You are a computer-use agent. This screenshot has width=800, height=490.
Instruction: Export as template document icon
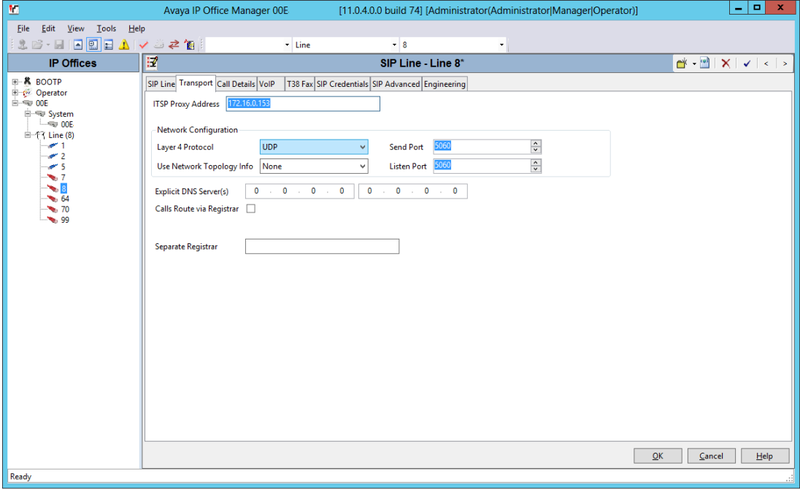tap(705, 63)
